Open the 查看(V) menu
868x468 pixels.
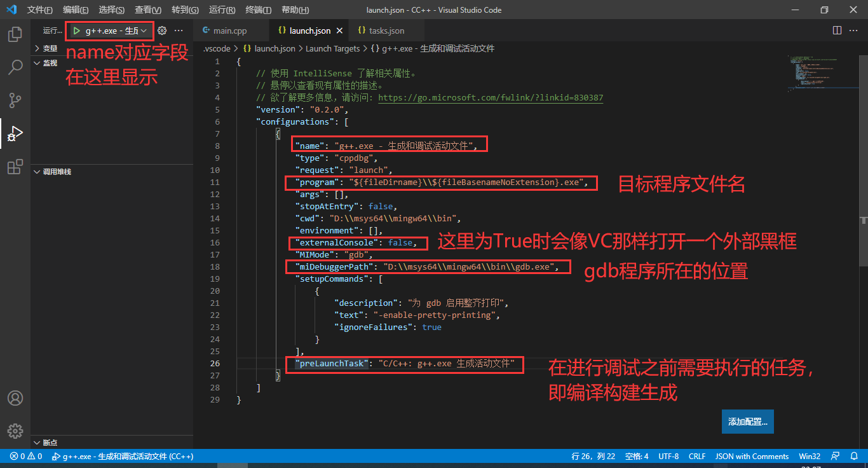coord(148,10)
